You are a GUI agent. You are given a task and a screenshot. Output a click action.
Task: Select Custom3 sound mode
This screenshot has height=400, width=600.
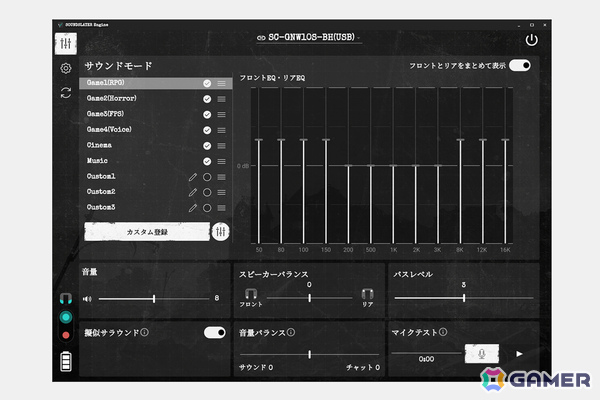(x=156, y=207)
